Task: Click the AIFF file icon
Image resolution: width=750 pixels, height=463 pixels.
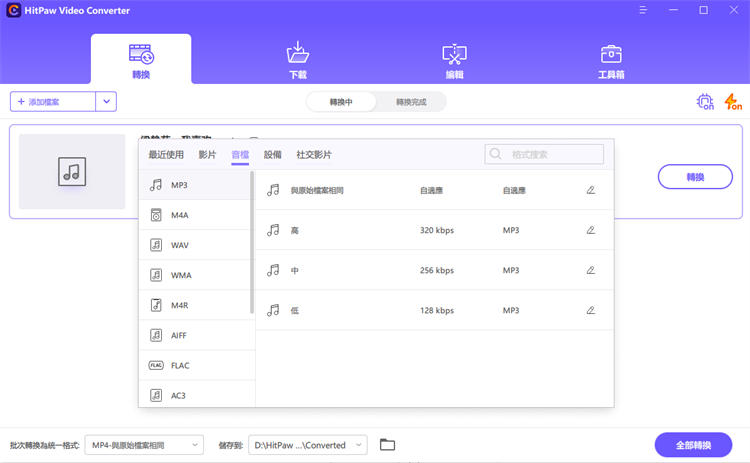Action: point(156,335)
